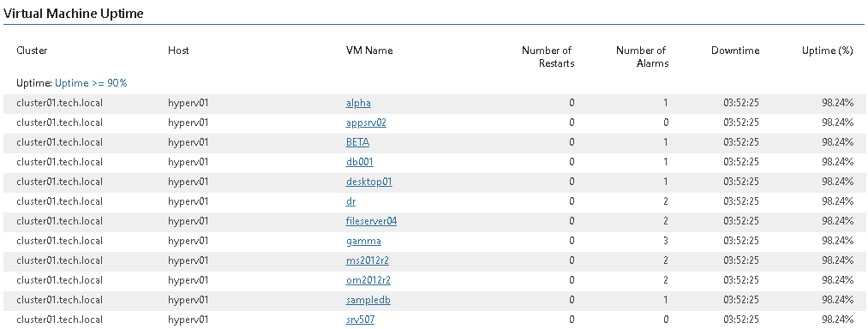Click the VM Name column header
Screen dimensions: 868x329
click(369, 51)
